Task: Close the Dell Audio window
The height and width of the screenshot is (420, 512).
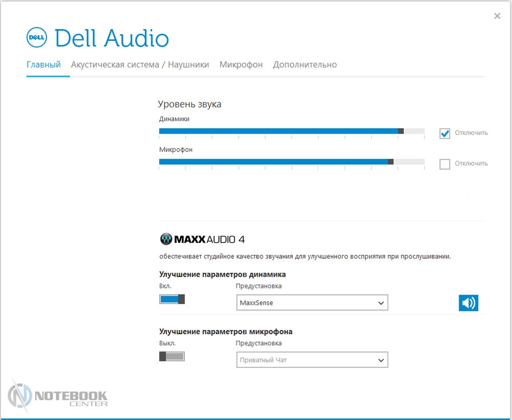Action: 497,16
